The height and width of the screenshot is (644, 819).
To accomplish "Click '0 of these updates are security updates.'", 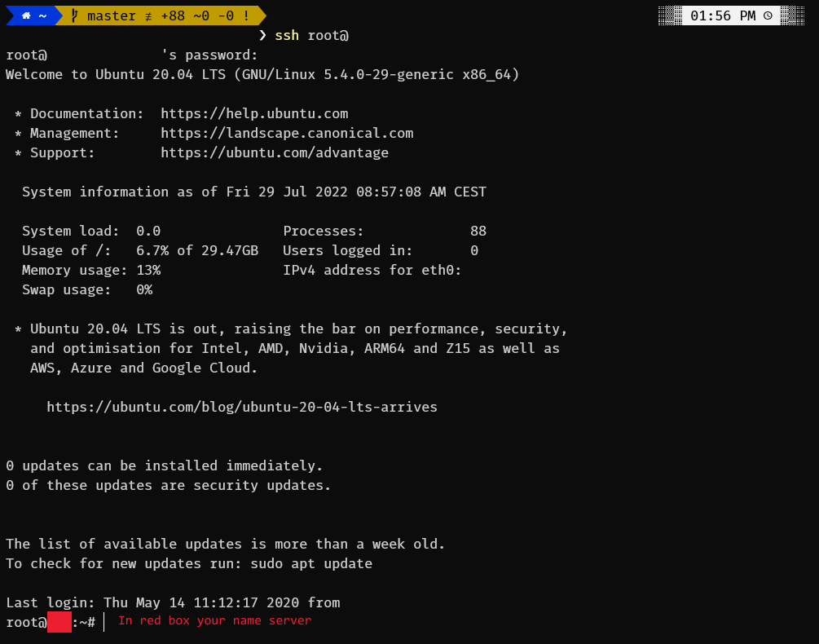I will (168, 485).
